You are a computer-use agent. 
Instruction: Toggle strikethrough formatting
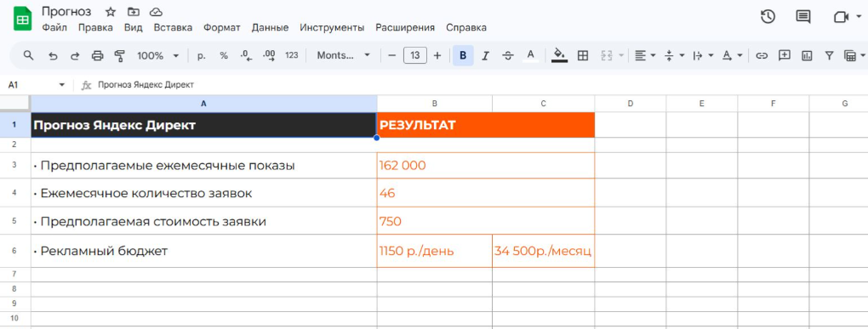point(508,55)
